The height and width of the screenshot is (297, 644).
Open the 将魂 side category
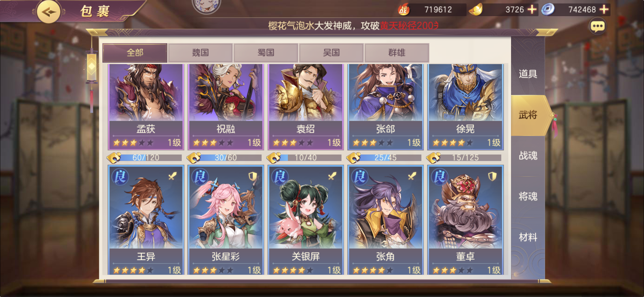click(528, 196)
